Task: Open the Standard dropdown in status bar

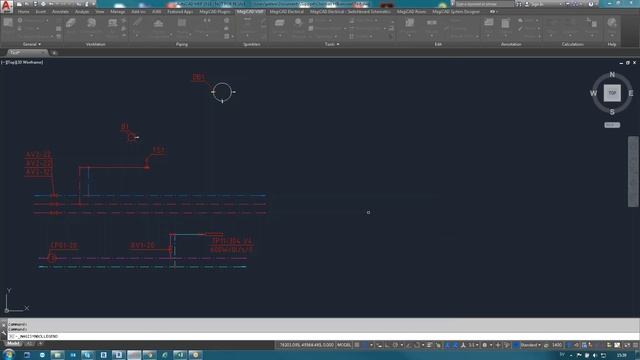Action: pyautogui.click(x=531, y=345)
